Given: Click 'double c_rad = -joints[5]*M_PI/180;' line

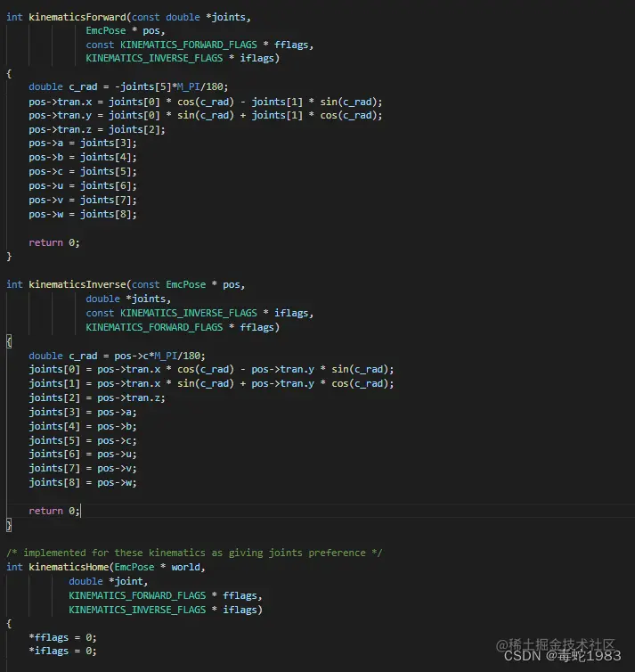Looking at the screenshot, I should pyautogui.click(x=128, y=86).
